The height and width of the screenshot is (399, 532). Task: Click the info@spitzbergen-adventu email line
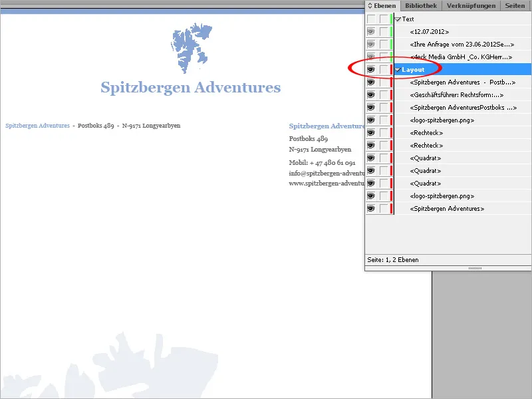[327, 173]
